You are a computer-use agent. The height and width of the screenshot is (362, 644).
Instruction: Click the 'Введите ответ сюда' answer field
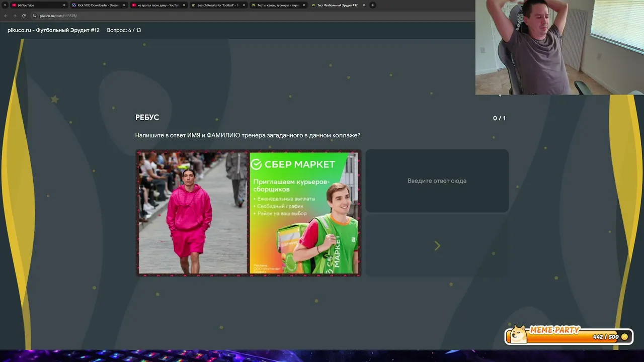[x=437, y=180]
